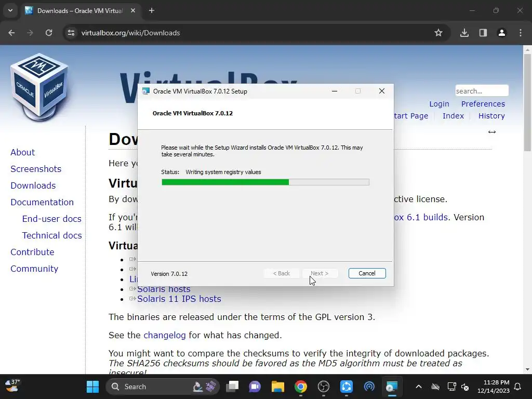Cancel the VirtualBox installation
This screenshot has width=532, height=399.
pyautogui.click(x=367, y=273)
